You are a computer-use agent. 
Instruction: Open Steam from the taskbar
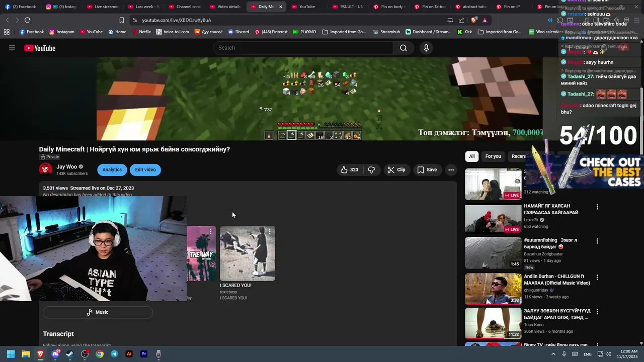[x=70, y=354]
